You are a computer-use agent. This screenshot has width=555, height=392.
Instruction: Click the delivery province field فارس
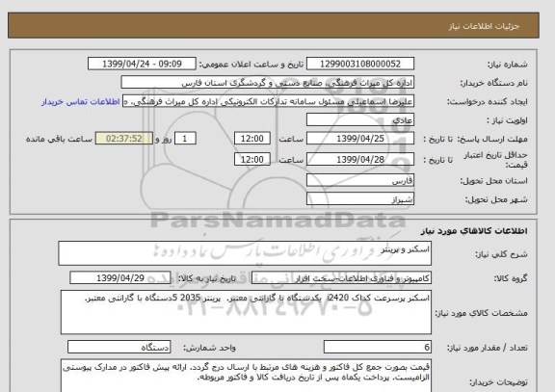[x=360, y=181]
